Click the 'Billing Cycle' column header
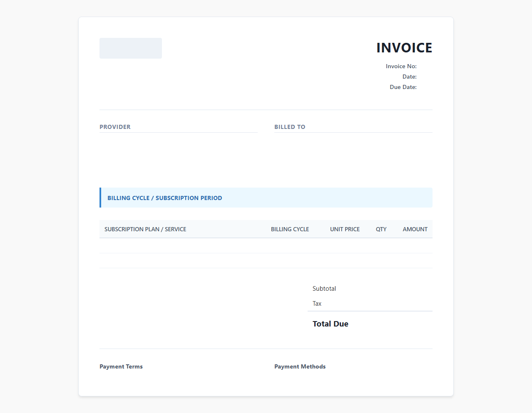The height and width of the screenshot is (413, 532). 290,229
